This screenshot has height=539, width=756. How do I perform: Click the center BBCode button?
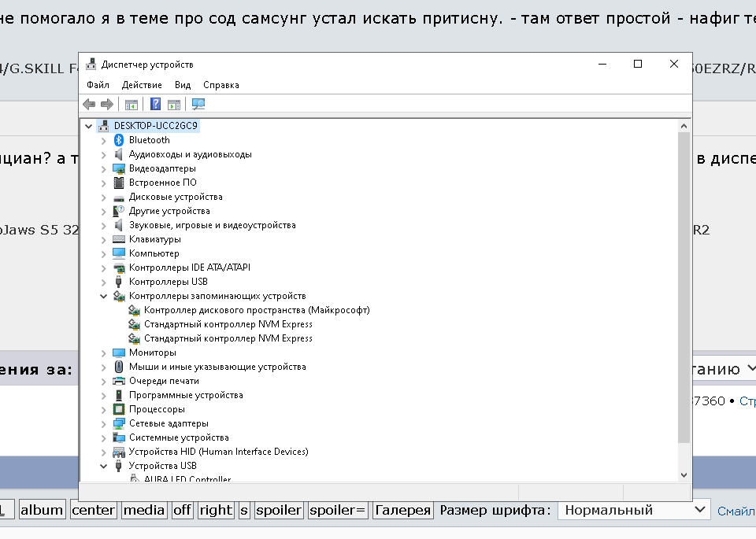tap(93, 510)
